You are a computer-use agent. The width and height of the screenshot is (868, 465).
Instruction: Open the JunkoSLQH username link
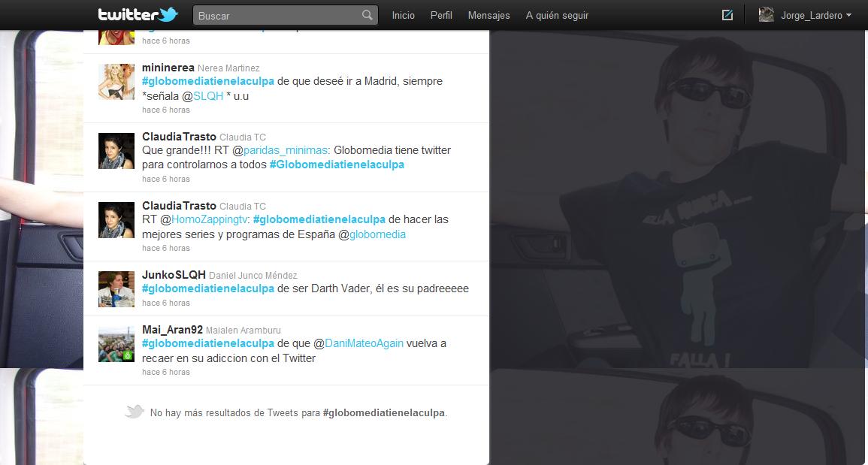[x=174, y=274]
